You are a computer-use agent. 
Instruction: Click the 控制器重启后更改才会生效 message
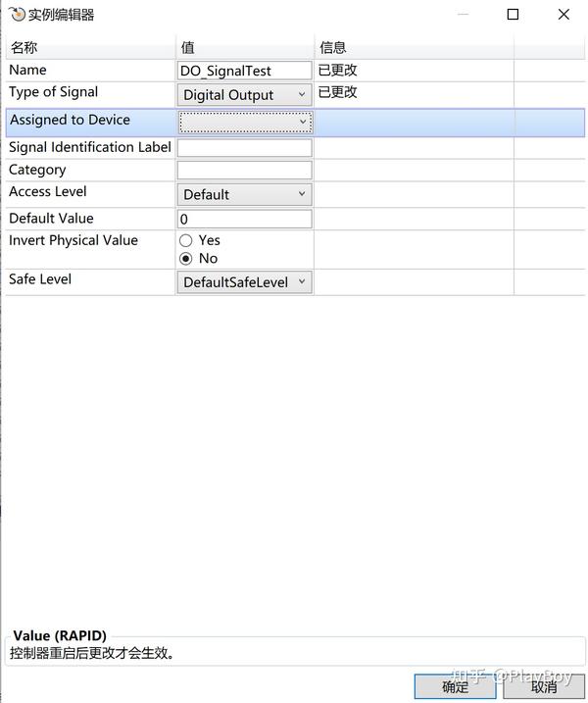pos(91,653)
